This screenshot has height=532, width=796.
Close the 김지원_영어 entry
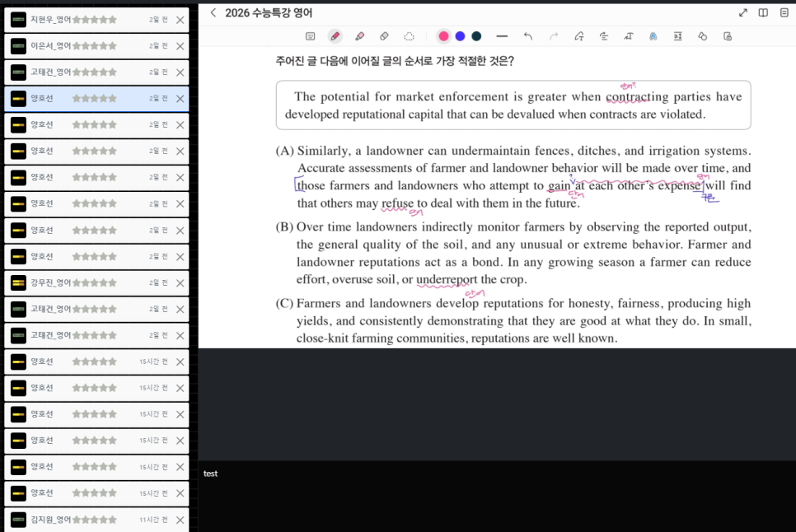pos(180,520)
